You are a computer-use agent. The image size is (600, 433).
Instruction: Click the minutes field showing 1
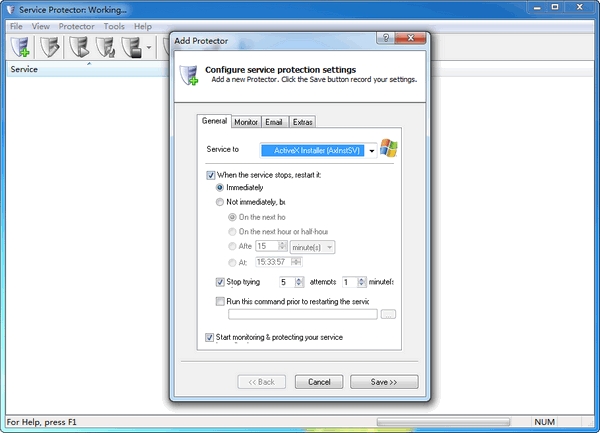click(x=350, y=282)
